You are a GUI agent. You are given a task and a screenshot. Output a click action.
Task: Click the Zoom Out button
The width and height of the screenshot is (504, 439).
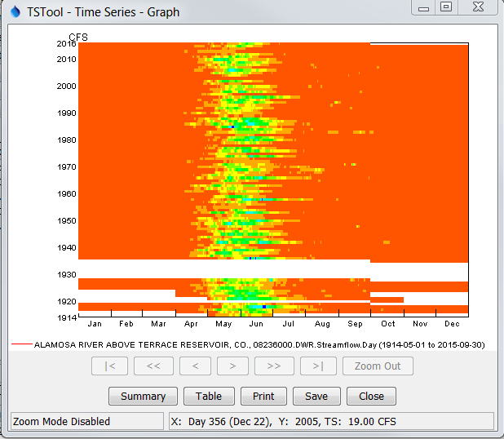(378, 366)
